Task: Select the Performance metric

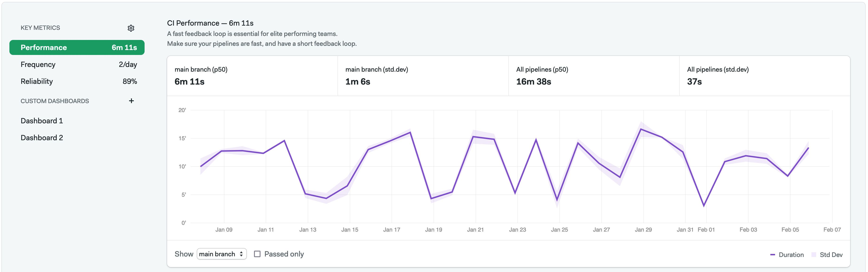Action: click(77, 47)
